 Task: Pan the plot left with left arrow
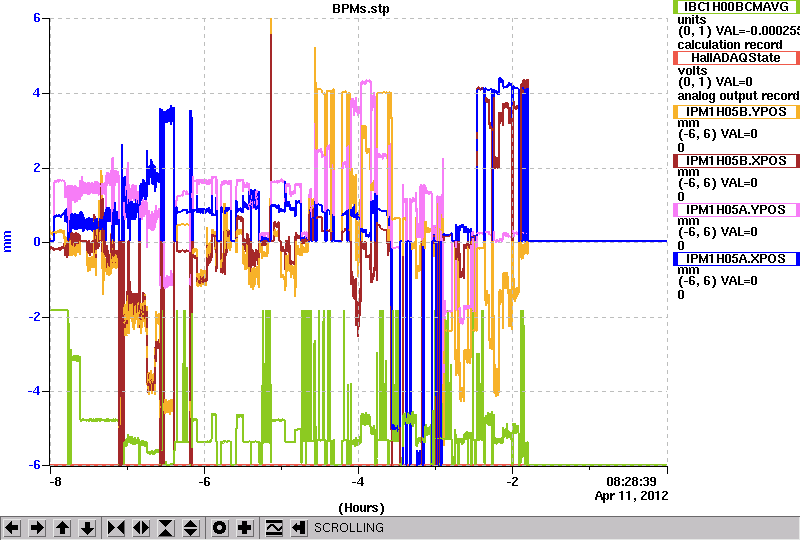(13, 528)
